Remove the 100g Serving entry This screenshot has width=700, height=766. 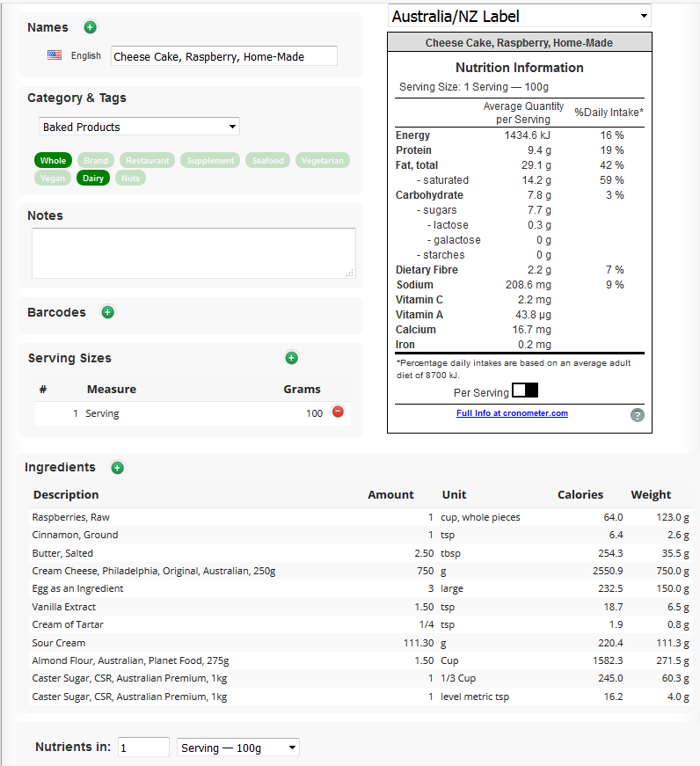tap(338, 412)
